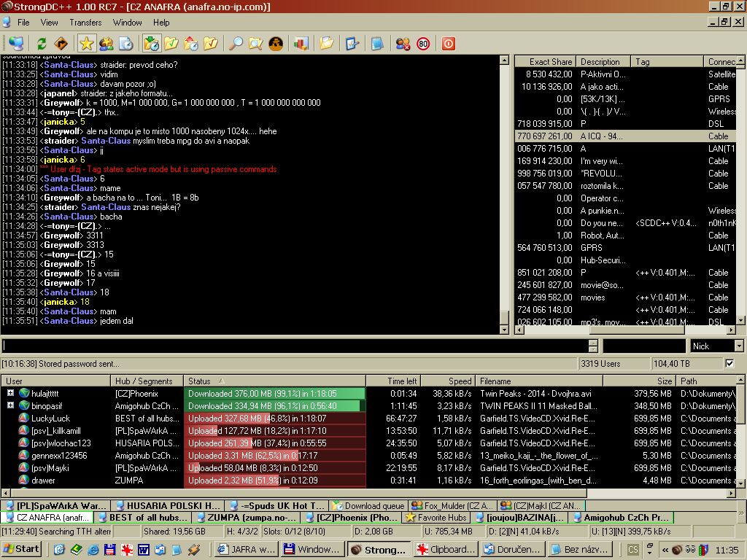
Task: Click the chat scrollbar up arrow
Action: coord(505,60)
